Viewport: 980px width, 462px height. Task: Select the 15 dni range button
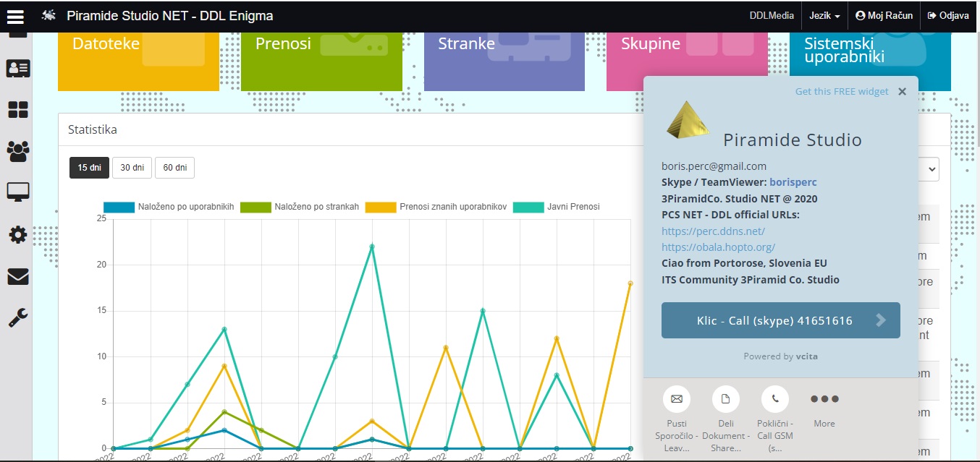point(89,168)
